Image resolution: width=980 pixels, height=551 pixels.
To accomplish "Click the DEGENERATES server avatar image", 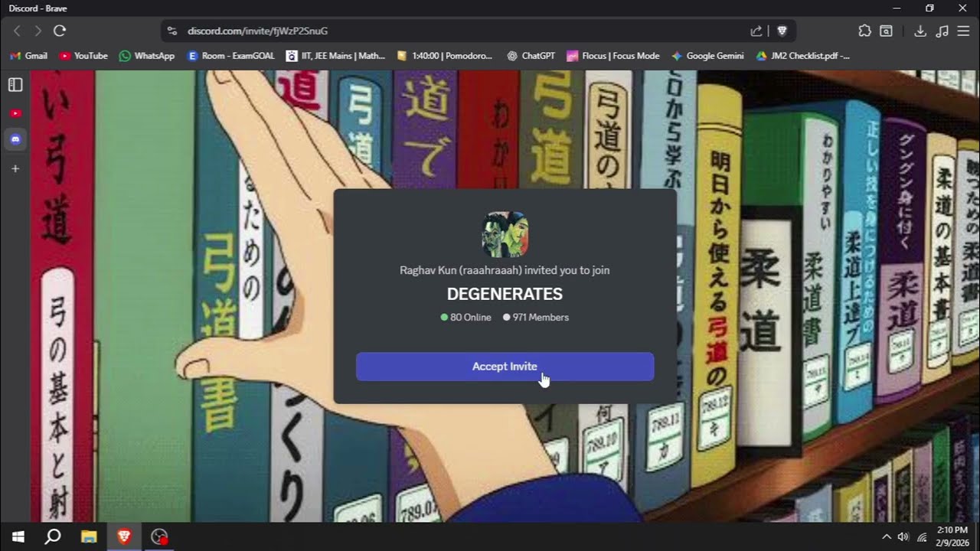I will pos(505,235).
